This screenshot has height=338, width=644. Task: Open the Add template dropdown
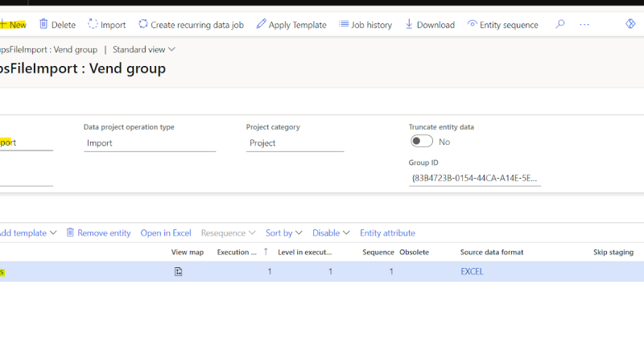[27, 233]
